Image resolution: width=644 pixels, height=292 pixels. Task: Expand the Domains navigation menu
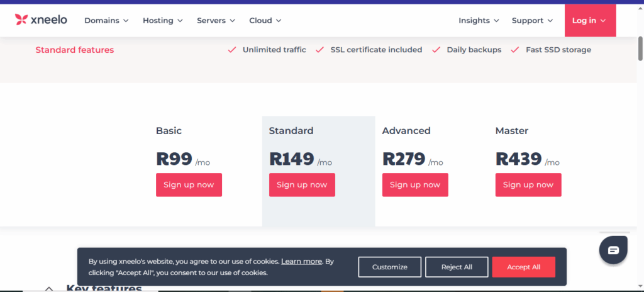[106, 20]
